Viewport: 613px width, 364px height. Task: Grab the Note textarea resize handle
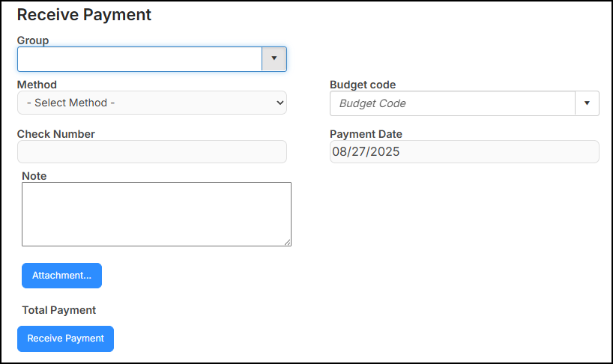287,243
